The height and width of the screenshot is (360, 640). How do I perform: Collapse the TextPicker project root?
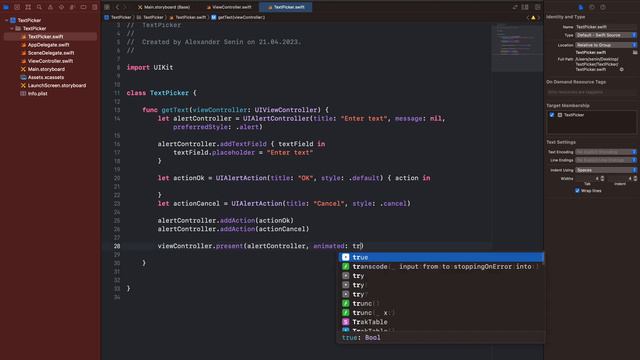coord(7,20)
